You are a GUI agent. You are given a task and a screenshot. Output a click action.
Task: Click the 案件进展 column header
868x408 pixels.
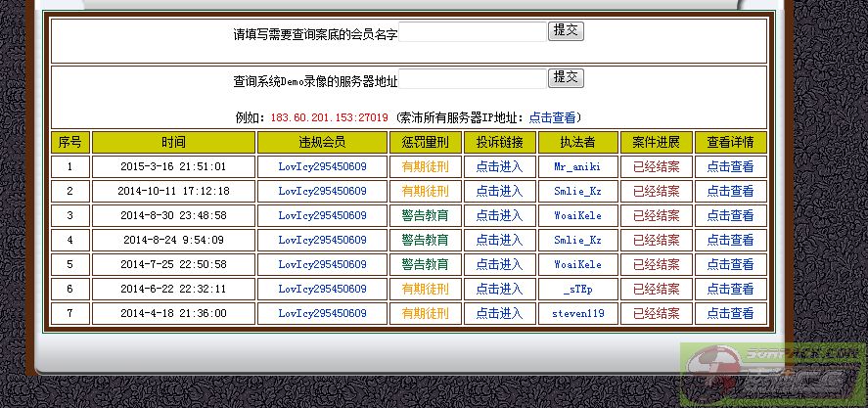click(x=656, y=142)
